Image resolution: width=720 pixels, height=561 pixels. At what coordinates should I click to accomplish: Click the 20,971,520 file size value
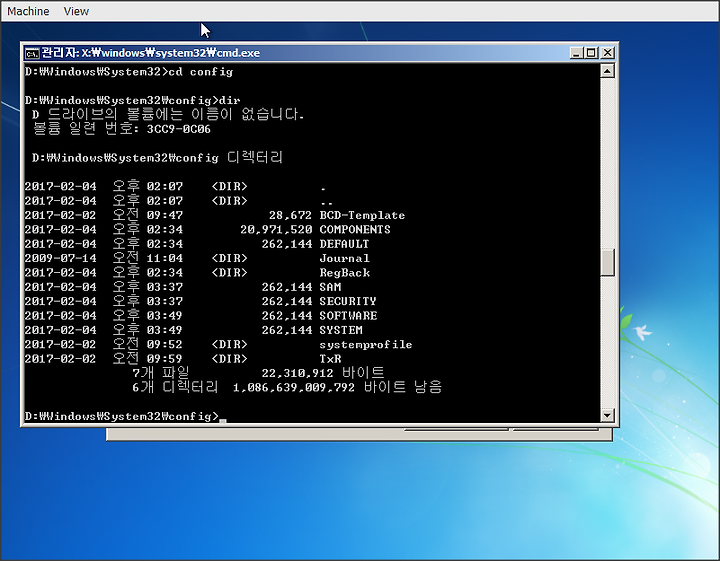click(x=276, y=230)
